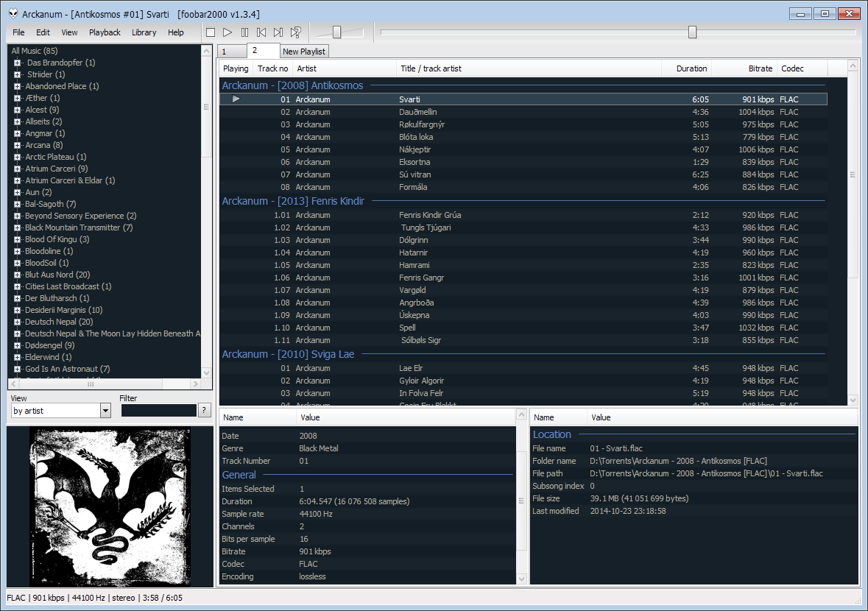Click the filter help question mark button
This screenshot has height=611, width=868.
[205, 411]
